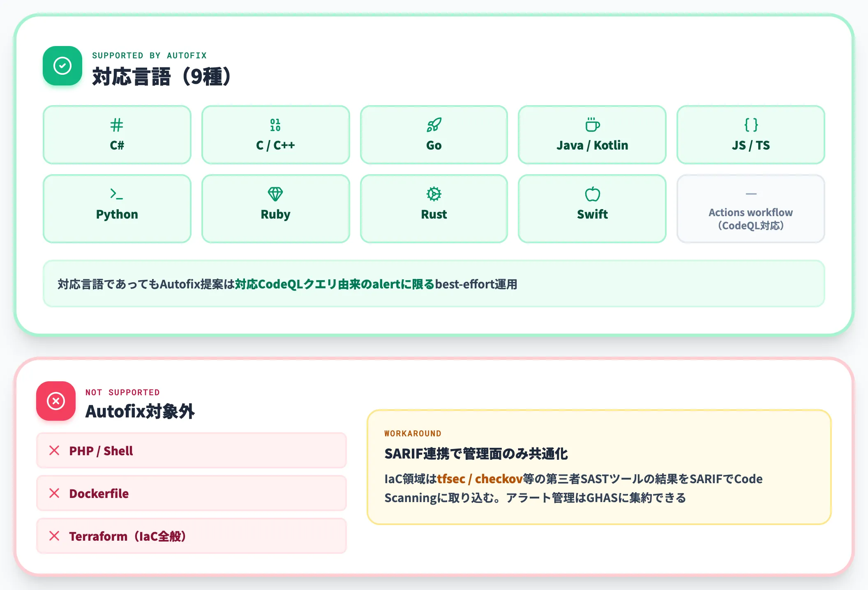Viewport: 868px width, 590px height.
Task: Click the Autofix対象外 heading
Action: (140, 411)
